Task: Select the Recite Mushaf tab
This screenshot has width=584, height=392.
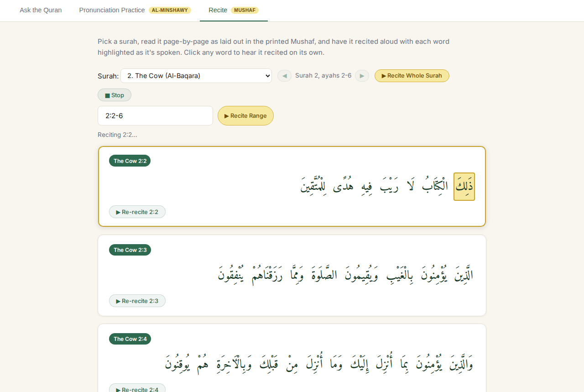Action: tap(234, 10)
